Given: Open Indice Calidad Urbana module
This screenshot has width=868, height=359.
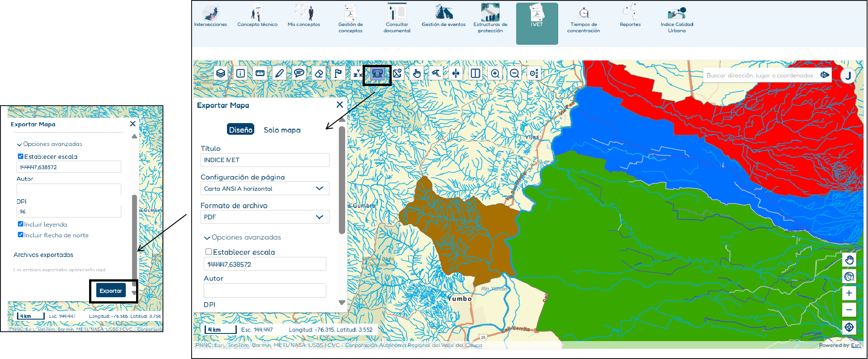Looking at the screenshot, I should [x=677, y=19].
